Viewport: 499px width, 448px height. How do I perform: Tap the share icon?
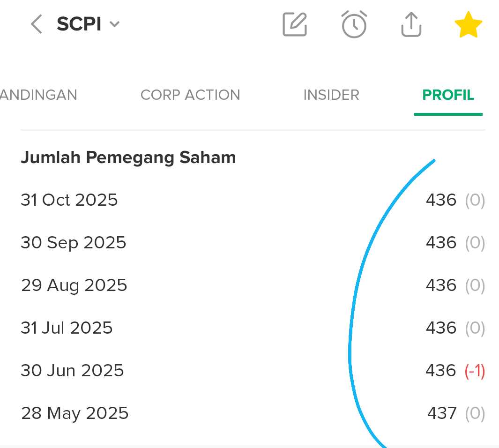pos(411,24)
